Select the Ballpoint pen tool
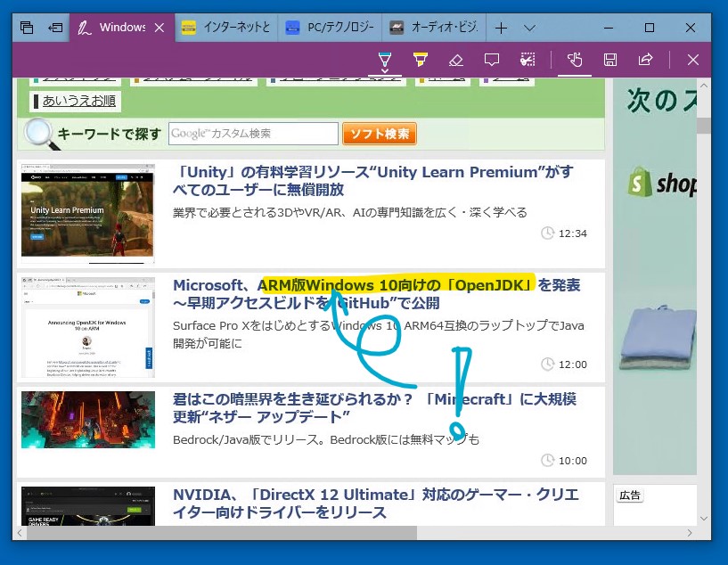This screenshot has width=728, height=565. point(385,60)
